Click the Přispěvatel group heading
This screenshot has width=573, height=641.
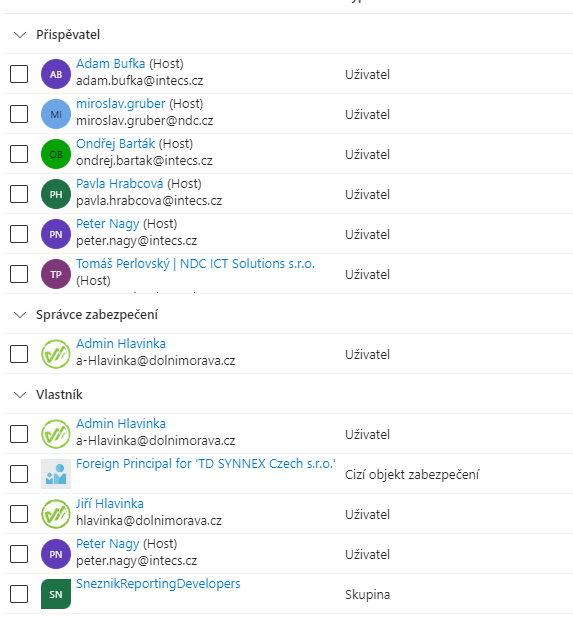coord(68,35)
